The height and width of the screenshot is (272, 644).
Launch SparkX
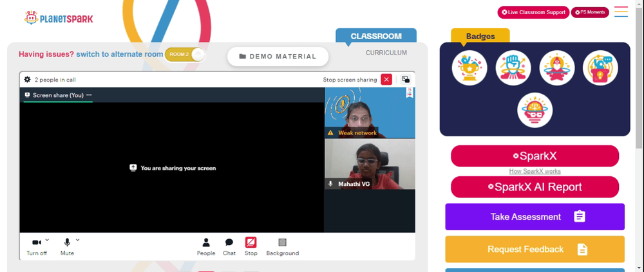535,156
